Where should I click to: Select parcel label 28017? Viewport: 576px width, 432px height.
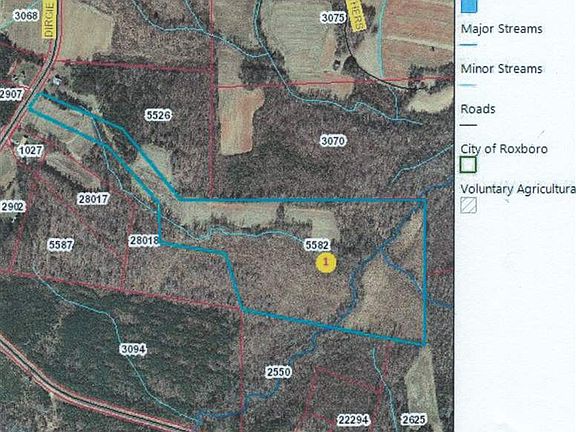[93, 199]
